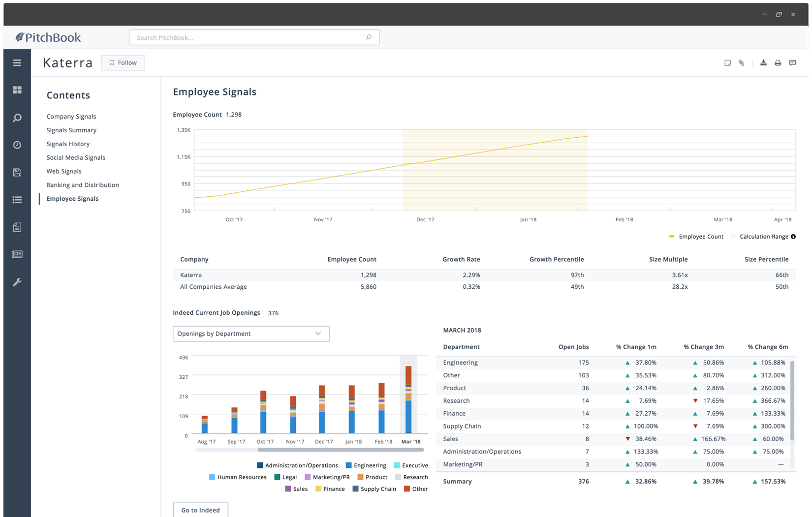Go to Signals History section
This screenshot has width=812, height=517.
tap(68, 144)
